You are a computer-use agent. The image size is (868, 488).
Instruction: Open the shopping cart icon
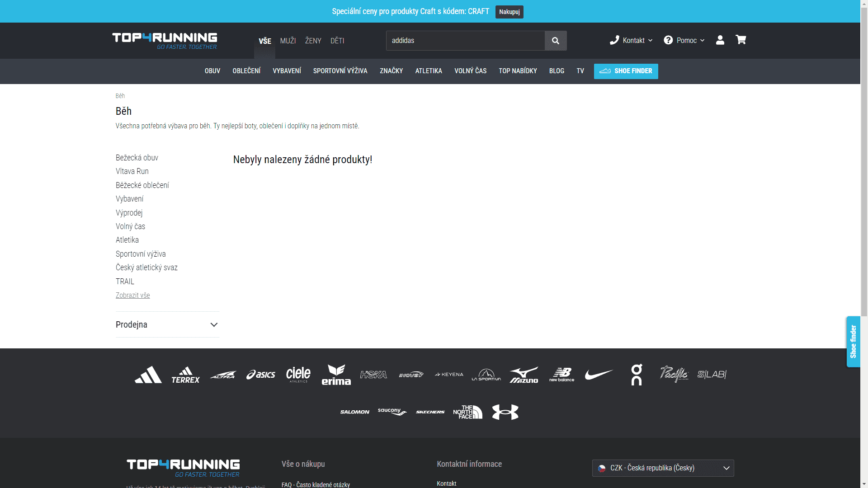click(741, 40)
